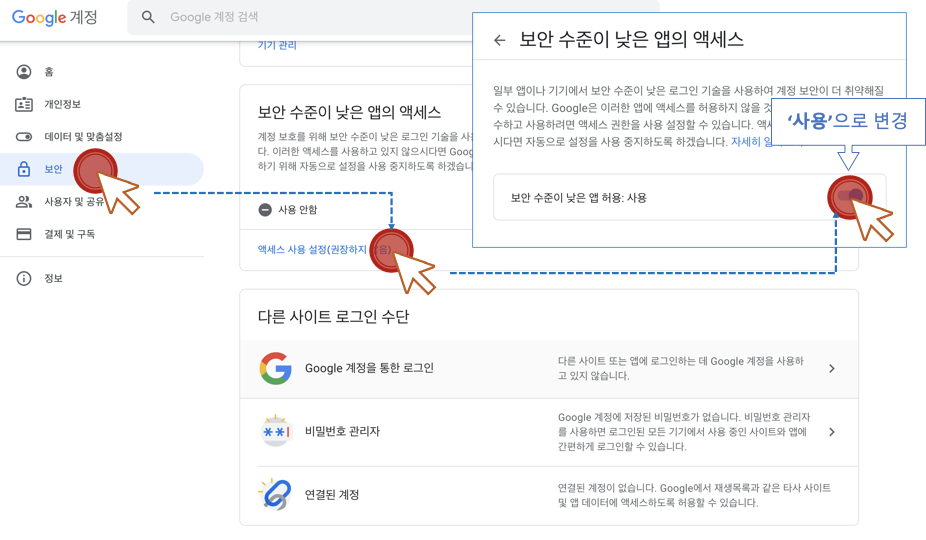This screenshot has height=540, width=926.
Task: Click the 사용 안함 status text
Action: click(x=298, y=210)
